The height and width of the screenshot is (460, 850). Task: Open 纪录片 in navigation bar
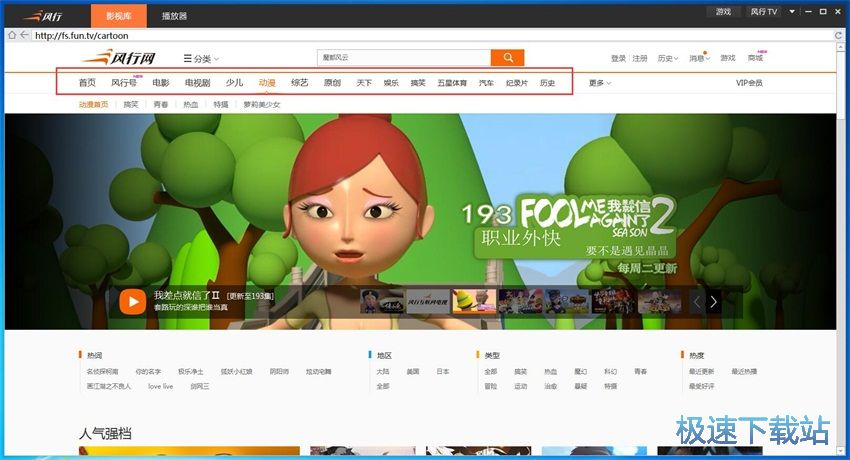(517, 83)
